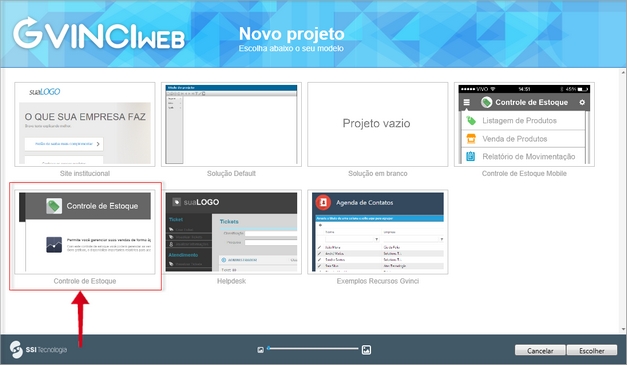Click the Cancelar button
Image resolution: width=627 pixels, height=365 pixels.
pos(540,351)
